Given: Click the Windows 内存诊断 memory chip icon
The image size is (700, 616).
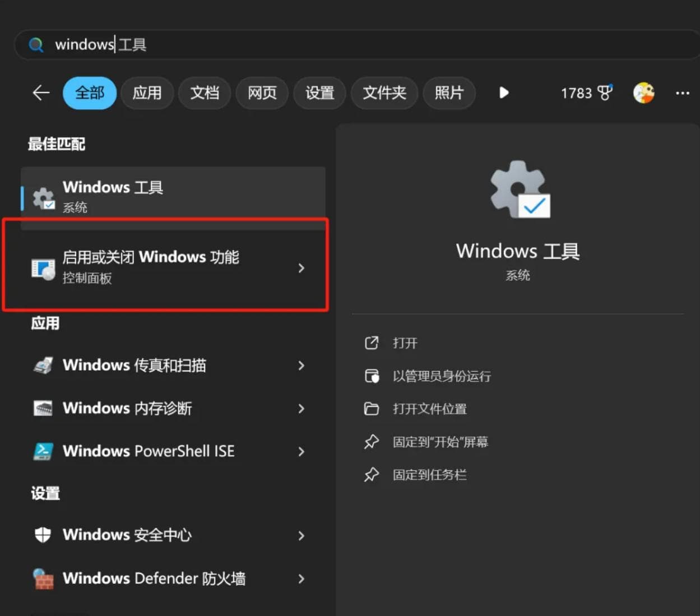Looking at the screenshot, I should coord(43,408).
